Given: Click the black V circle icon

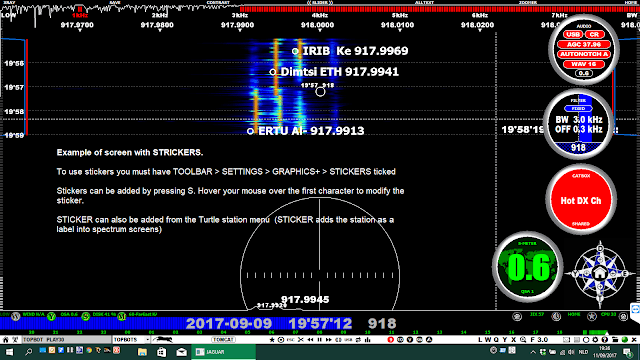Looking at the screenshot, I should (x=409, y=340).
